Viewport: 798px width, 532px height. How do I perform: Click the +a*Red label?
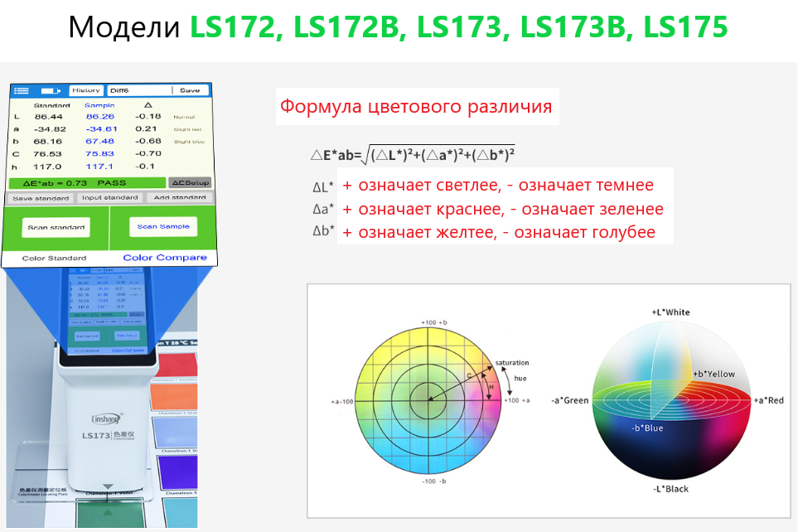tap(769, 400)
